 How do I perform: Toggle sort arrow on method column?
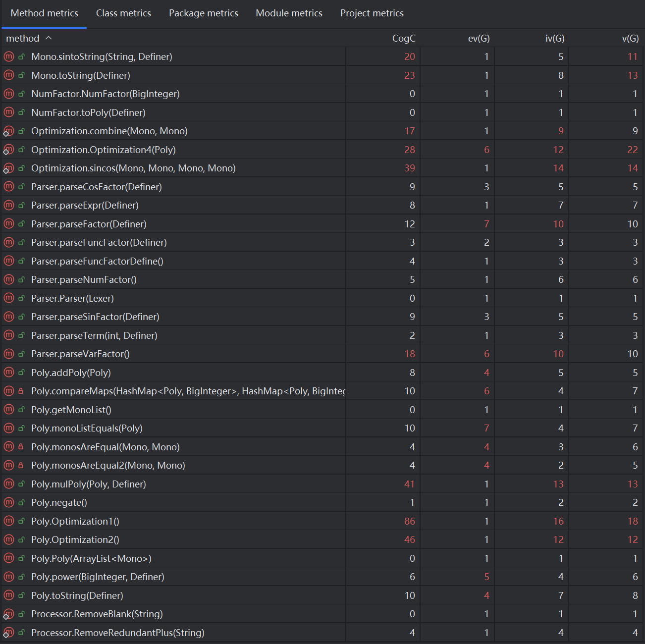49,38
